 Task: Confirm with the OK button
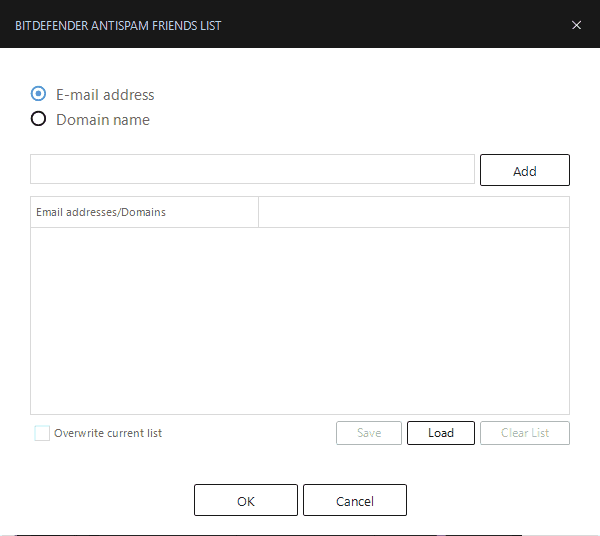click(x=246, y=500)
